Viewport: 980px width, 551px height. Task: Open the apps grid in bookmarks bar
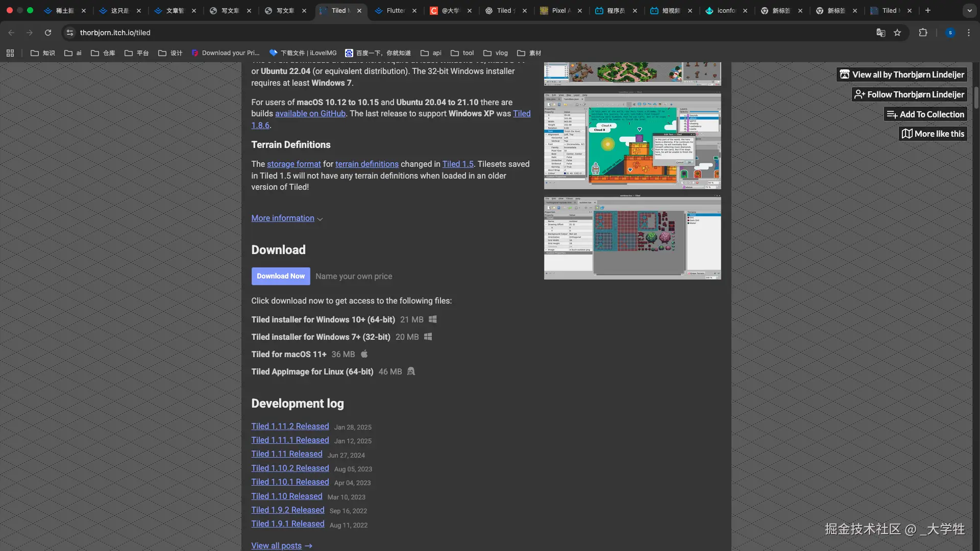point(10,53)
